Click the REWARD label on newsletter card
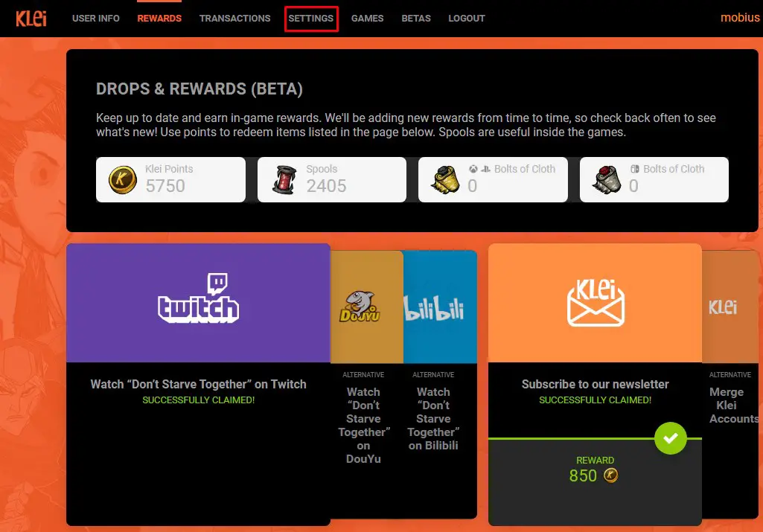This screenshot has height=532, width=763. click(x=595, y=460)
